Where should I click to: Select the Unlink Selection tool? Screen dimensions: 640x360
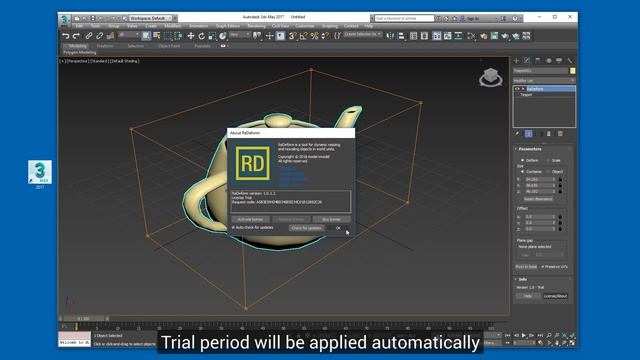pyautogui.click(x=99, y=36)
